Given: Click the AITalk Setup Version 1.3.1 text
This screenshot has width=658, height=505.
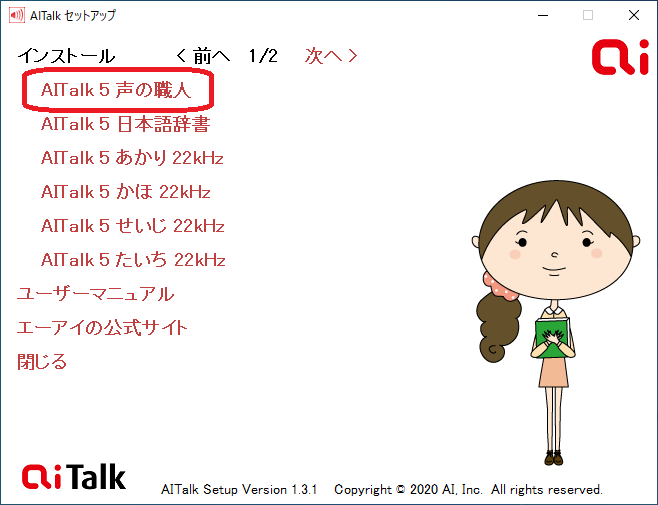Looking at the screenshot, I should tap(239, 489).
